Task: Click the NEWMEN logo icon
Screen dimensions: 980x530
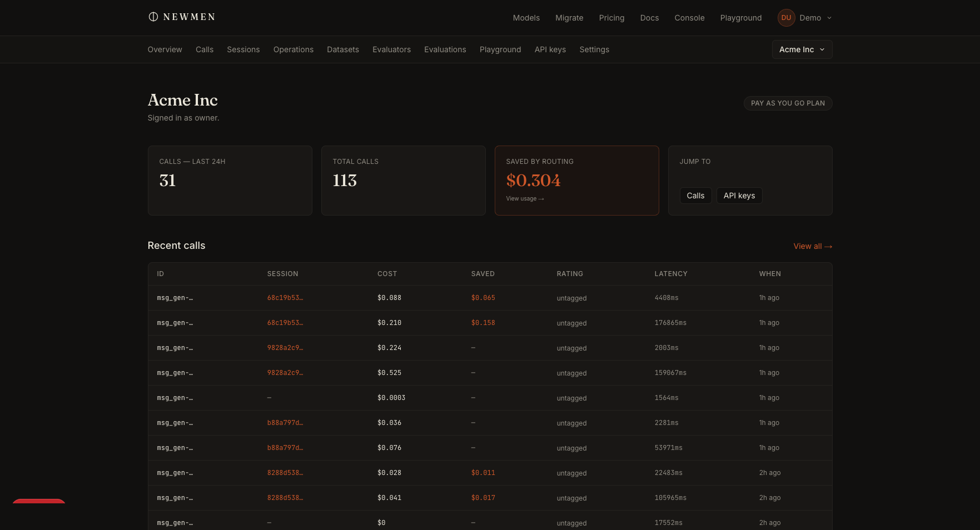Action: pyautogui.click(x=153, y=17)
